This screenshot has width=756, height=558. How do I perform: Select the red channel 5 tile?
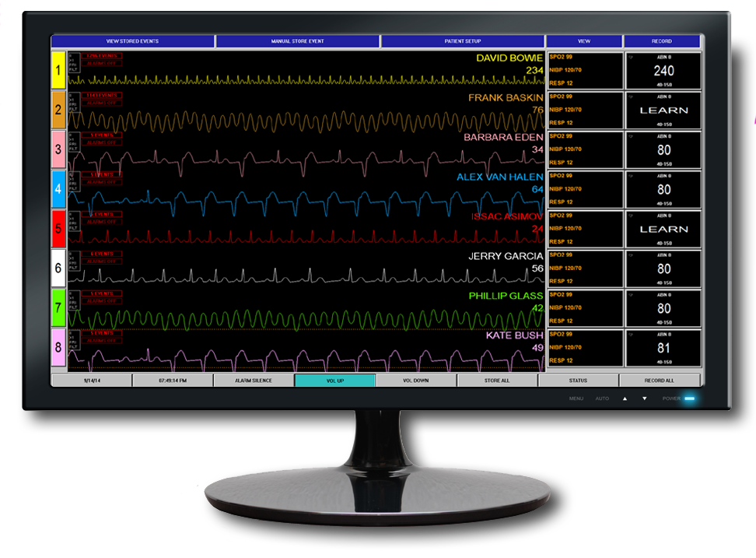58,229
